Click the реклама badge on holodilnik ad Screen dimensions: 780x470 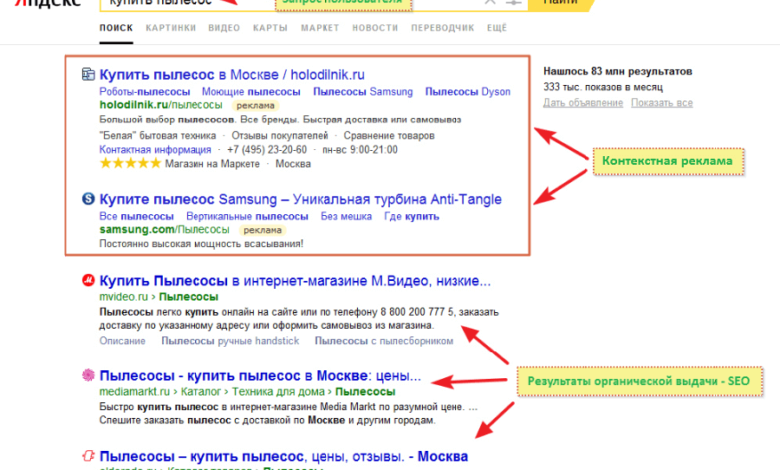(x=255, y=105)
